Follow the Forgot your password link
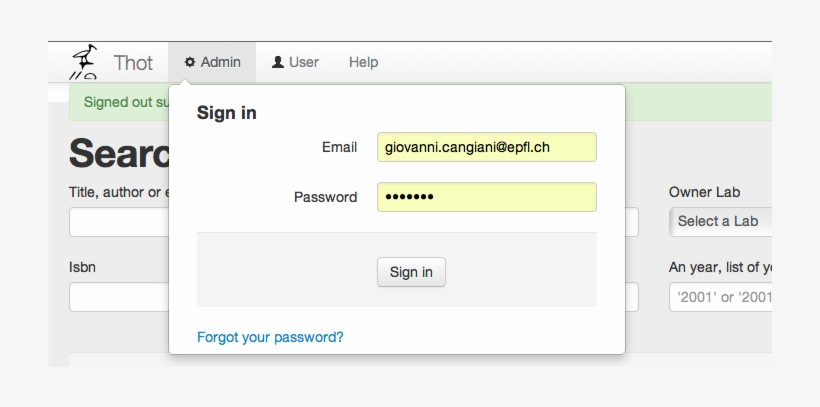 (270, 337)
